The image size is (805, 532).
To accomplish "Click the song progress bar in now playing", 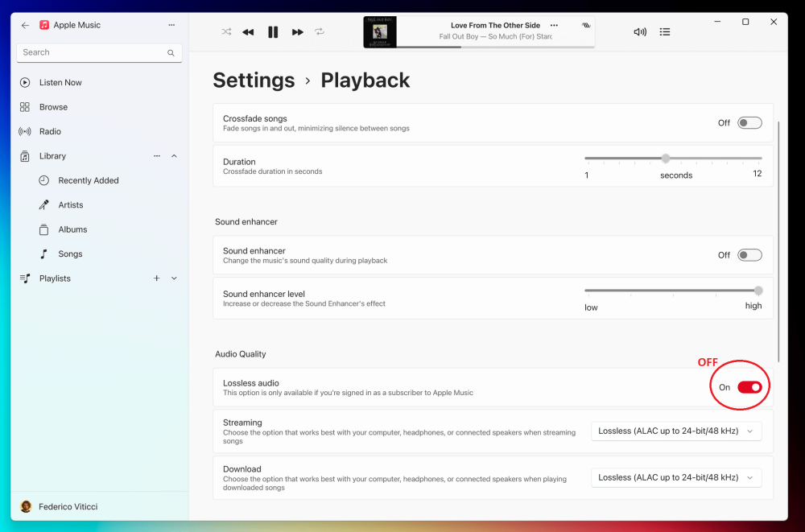I will 495,47.
